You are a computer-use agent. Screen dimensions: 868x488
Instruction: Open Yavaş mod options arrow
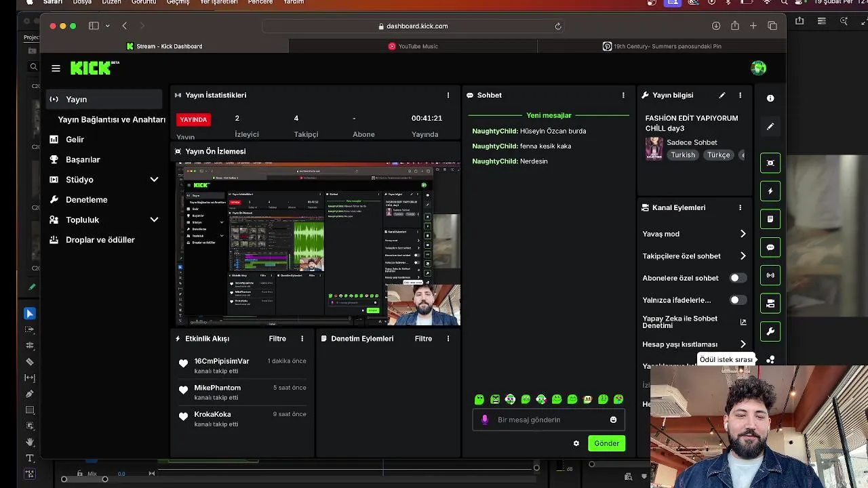coord(743,234)
